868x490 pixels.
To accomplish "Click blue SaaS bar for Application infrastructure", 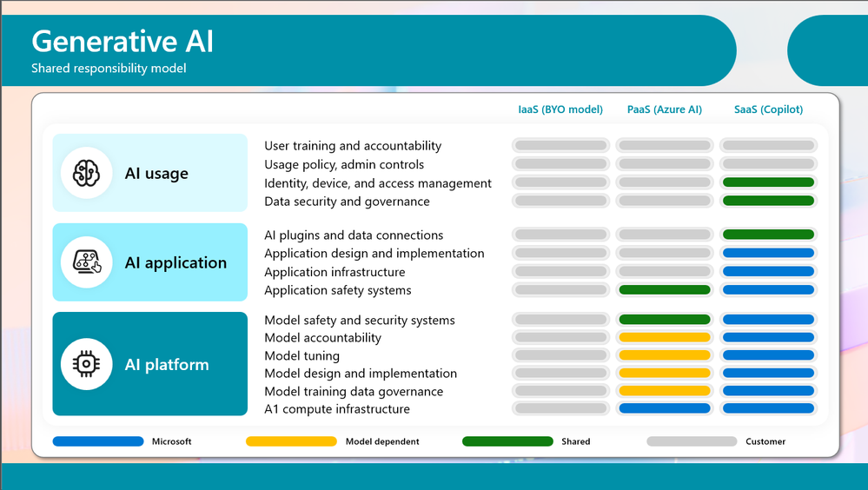I will [x=768, y=271].
